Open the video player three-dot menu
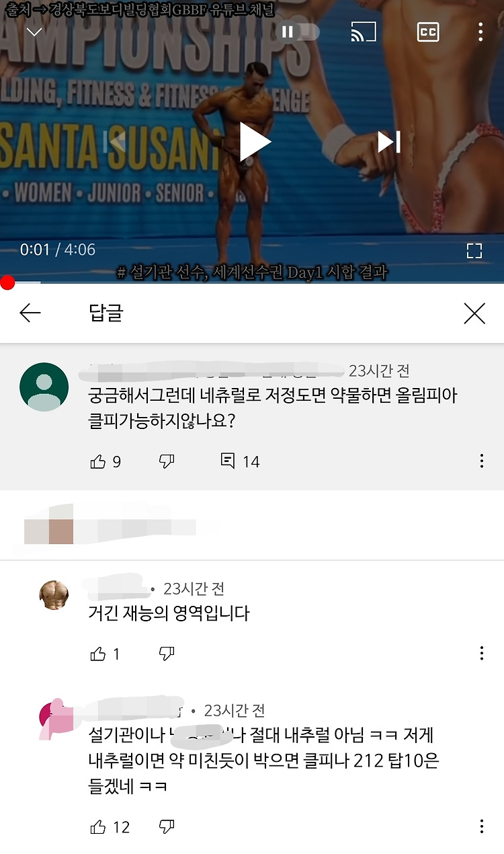Screen dimensions: 504x854 [480, 32]
